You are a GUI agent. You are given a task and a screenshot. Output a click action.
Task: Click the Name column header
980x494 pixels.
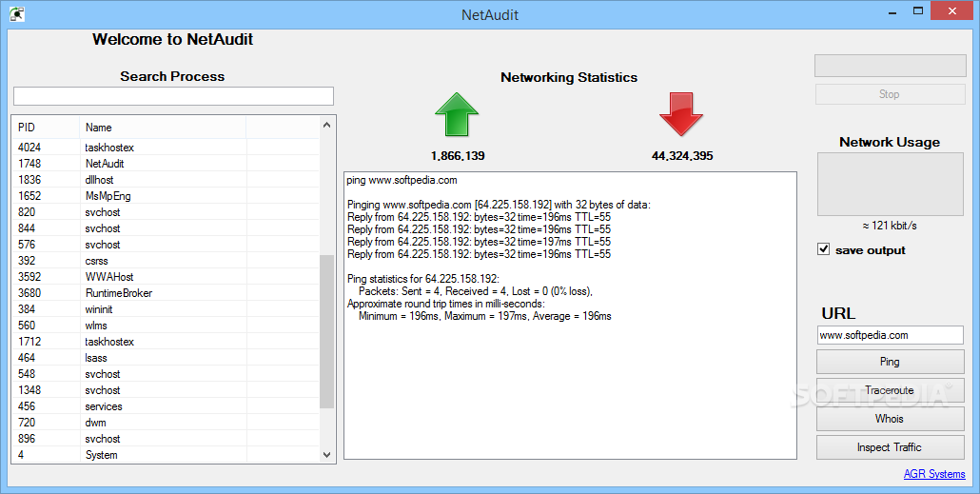tap(163, 128)
